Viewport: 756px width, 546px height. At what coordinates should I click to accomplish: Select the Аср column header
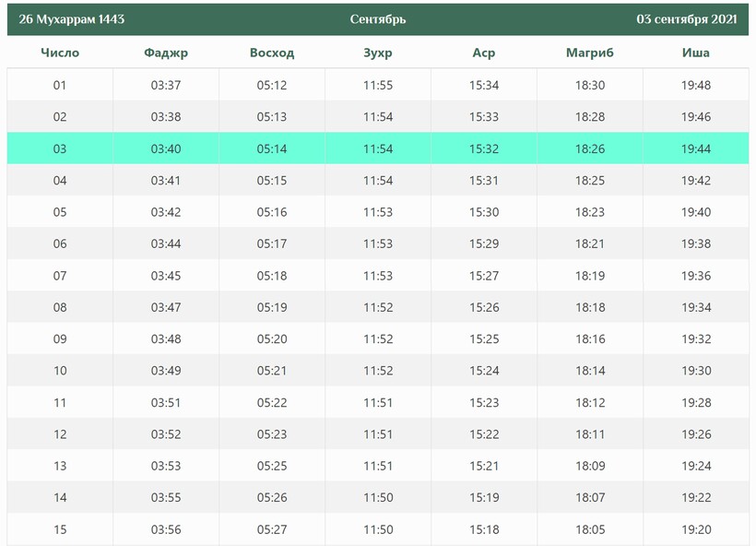pos(484,53)
